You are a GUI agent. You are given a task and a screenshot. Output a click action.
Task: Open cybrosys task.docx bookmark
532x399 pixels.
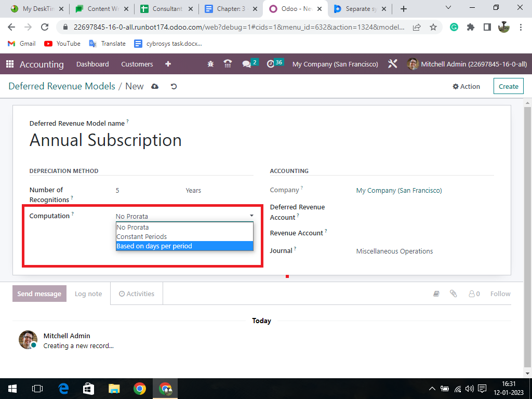point(168,44)
